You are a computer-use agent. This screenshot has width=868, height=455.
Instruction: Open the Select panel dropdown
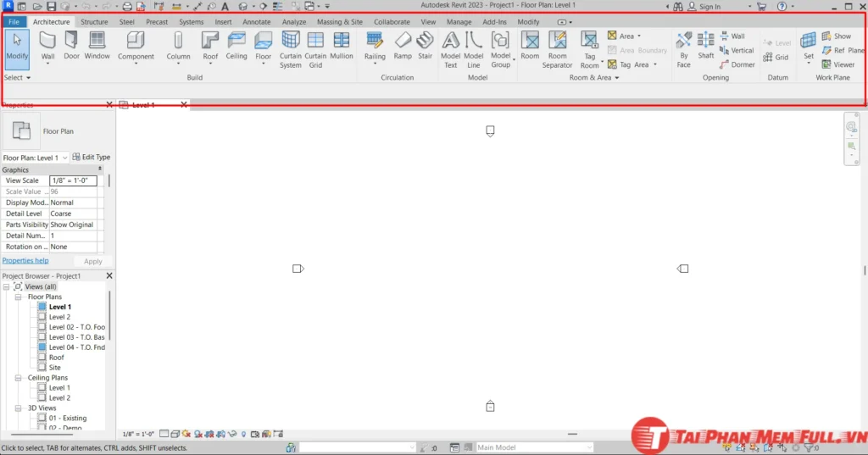click(17, 77)
